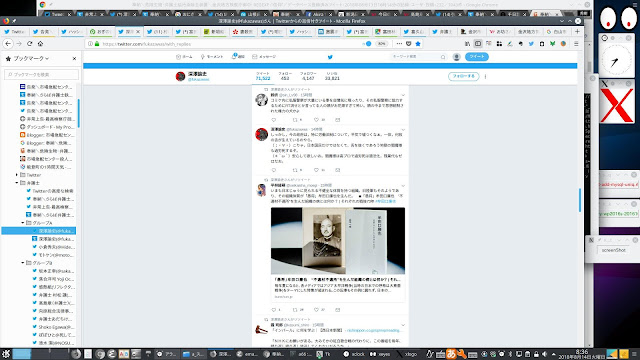Open the book photo article image
Viewport: 640px width, 360px height.
[338, 241]
